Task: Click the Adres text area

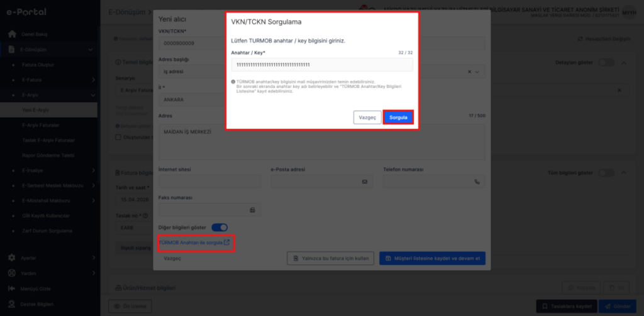Action: tap(321, 142)
